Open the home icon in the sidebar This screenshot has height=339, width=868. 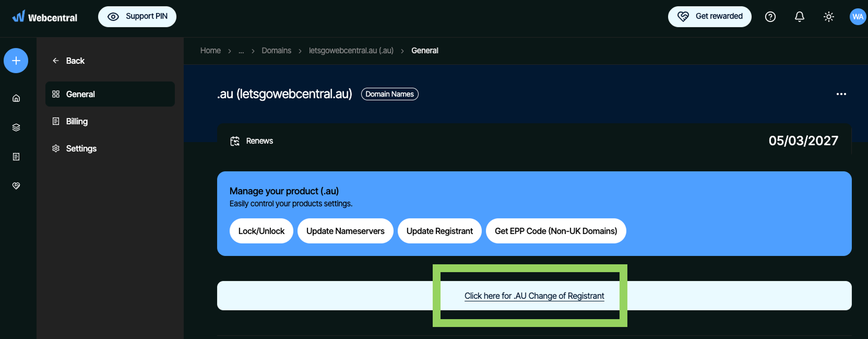coord(16,98)
